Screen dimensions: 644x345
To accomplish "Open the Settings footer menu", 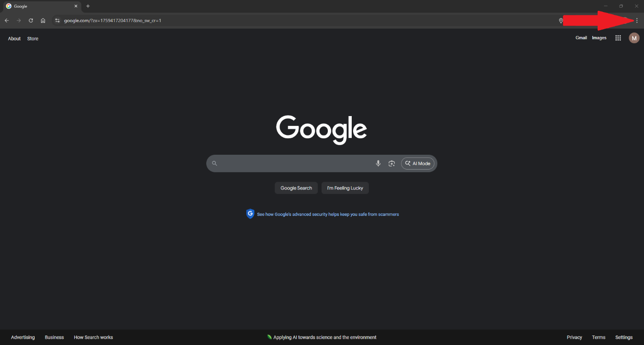I will [x=624, y=337].
